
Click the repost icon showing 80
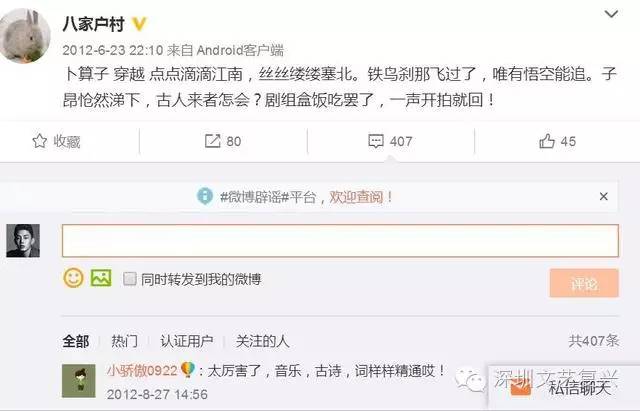point(212,141)
